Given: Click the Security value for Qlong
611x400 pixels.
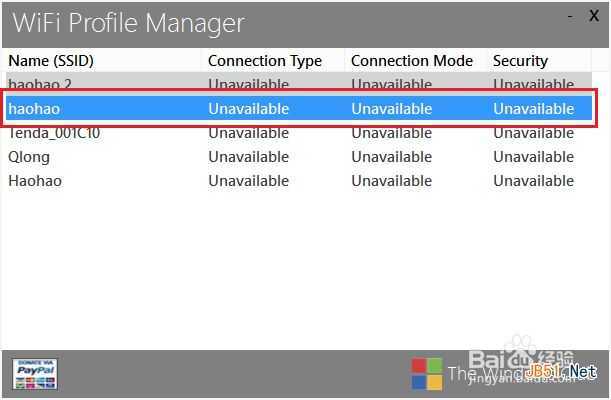Looking at the screenshot, I should 533,157.
